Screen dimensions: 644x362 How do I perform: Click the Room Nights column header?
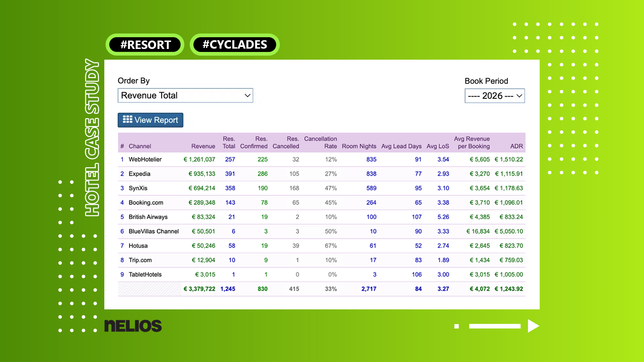coord(359,146)
